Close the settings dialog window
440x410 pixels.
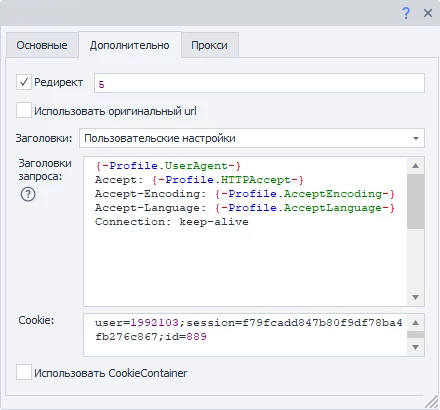[428, 13]
